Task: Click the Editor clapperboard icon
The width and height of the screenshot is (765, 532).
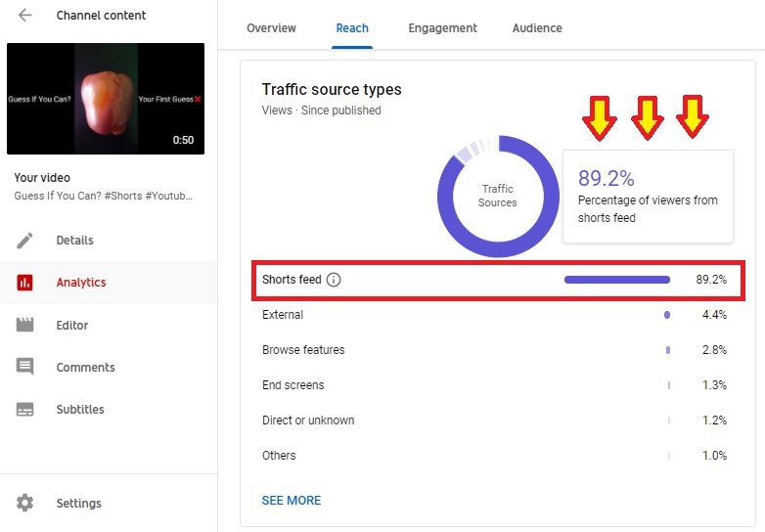Action: [x=25, y=326]
